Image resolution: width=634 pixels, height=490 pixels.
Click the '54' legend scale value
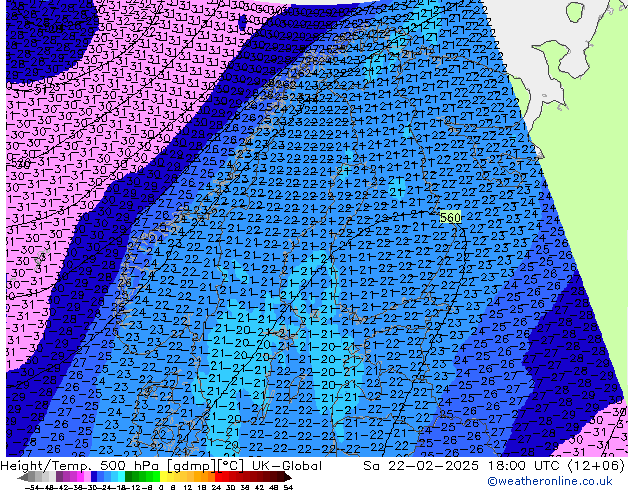click(288, 488)
